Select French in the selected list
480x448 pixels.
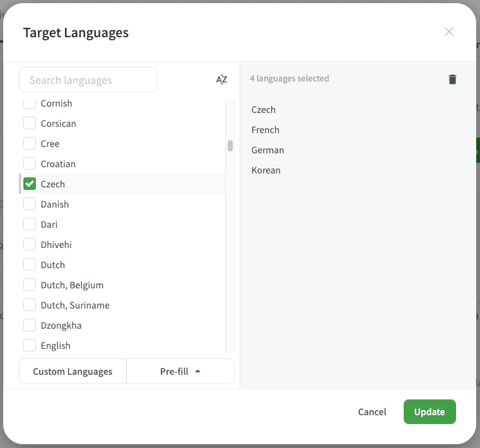click(x=265, y=130)
